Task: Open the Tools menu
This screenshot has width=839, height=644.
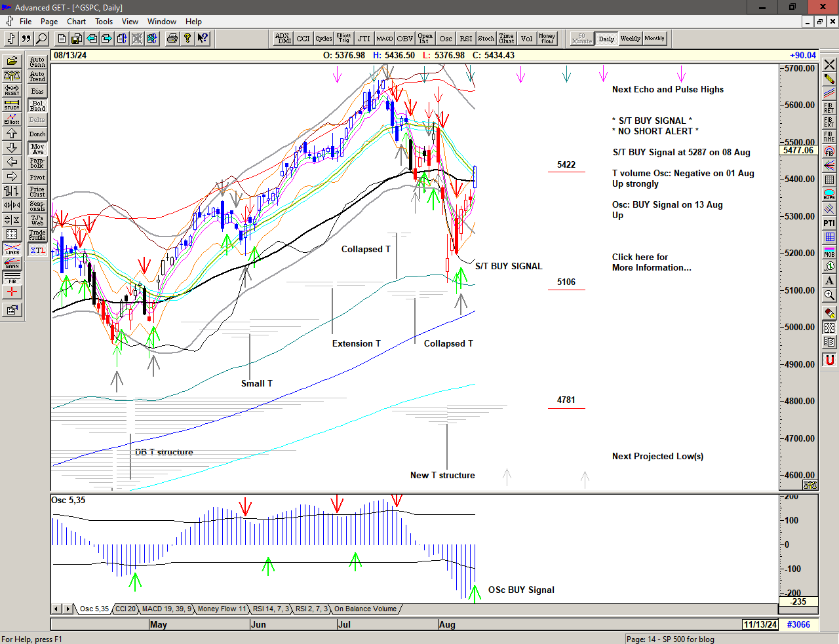Action: [x=104, y=22]
